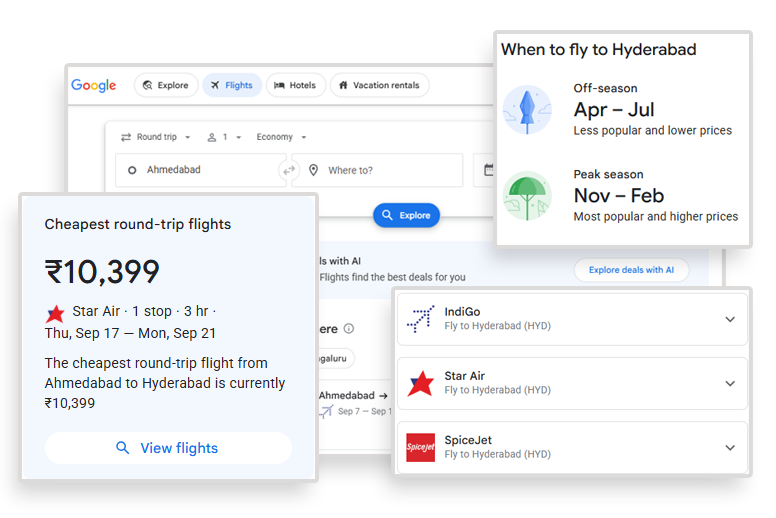Click the Star Air logo in airline list
Screen dimensions: 776x518
click(x=420, y=383)
